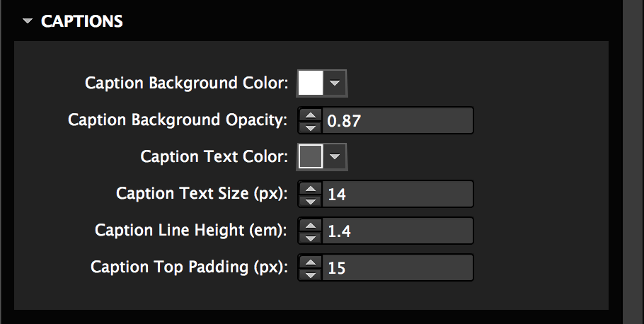The image size is (644, 324).
Task: Decrease Caption Background Opacity with down arrow
Action: pos(310,127)
